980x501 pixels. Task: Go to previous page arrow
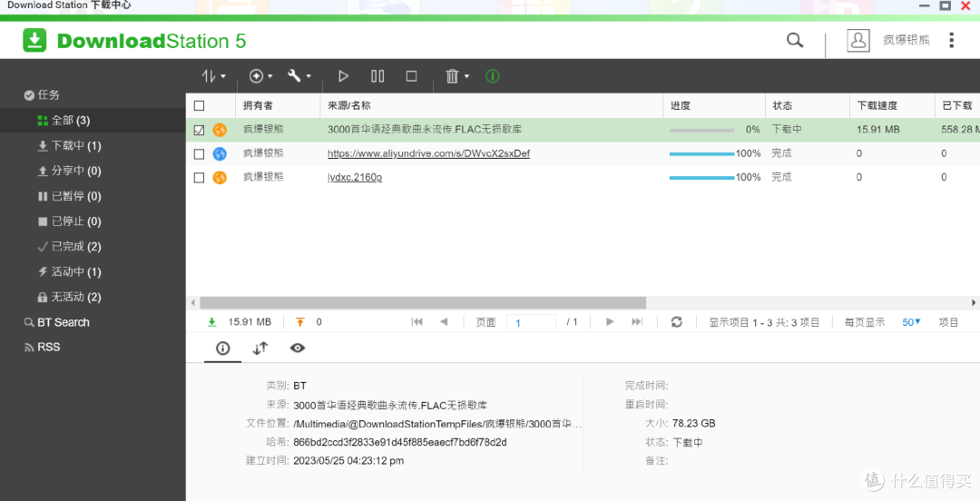(444, 321)
